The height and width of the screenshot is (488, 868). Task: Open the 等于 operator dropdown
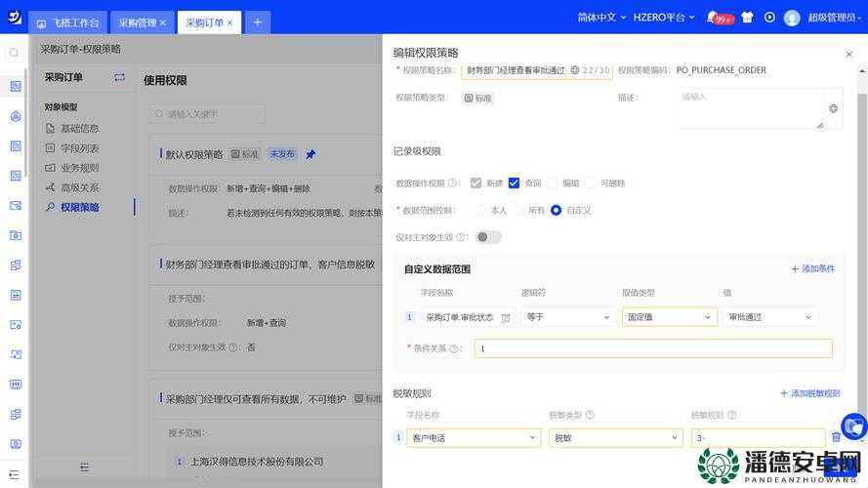pos(567,317)
